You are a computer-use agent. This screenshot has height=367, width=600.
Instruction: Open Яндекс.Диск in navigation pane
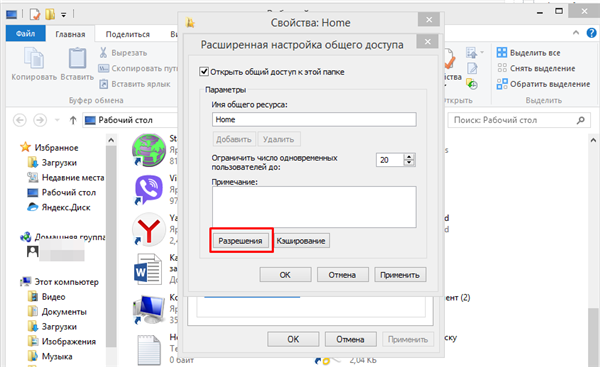(x=59, y=207)
